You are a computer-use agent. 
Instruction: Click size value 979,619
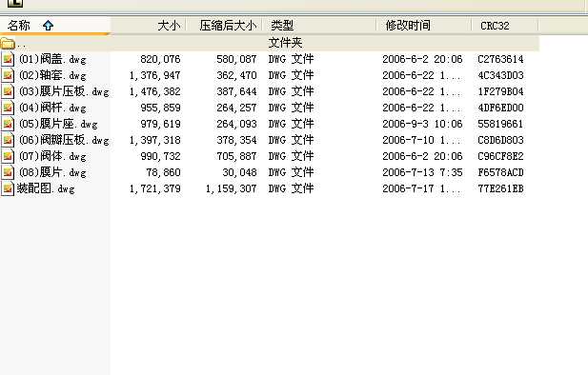coord(160,124)
